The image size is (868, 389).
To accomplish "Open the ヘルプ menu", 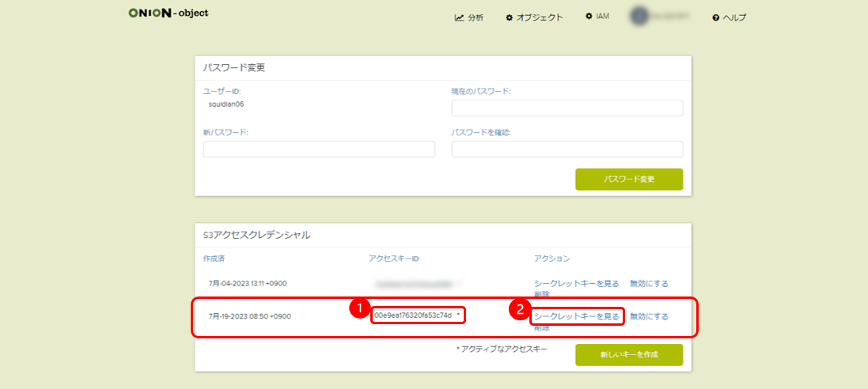I will [x=734, y=17].
